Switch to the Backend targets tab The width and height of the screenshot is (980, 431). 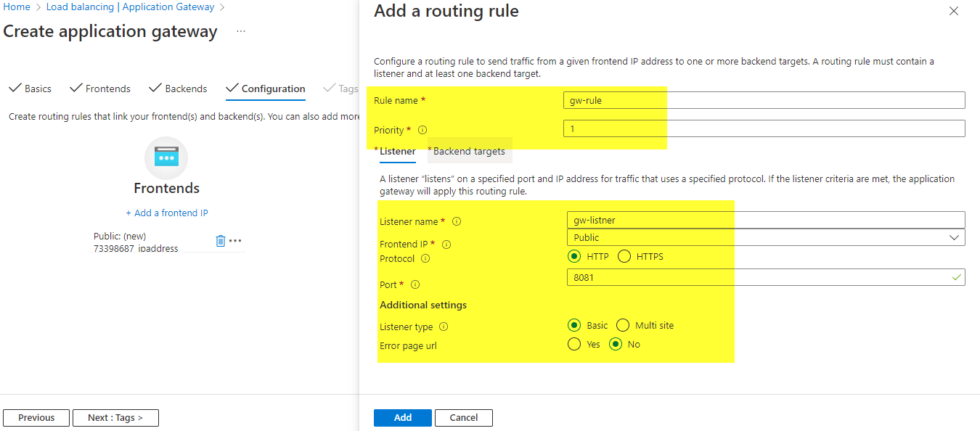(468, 152)
